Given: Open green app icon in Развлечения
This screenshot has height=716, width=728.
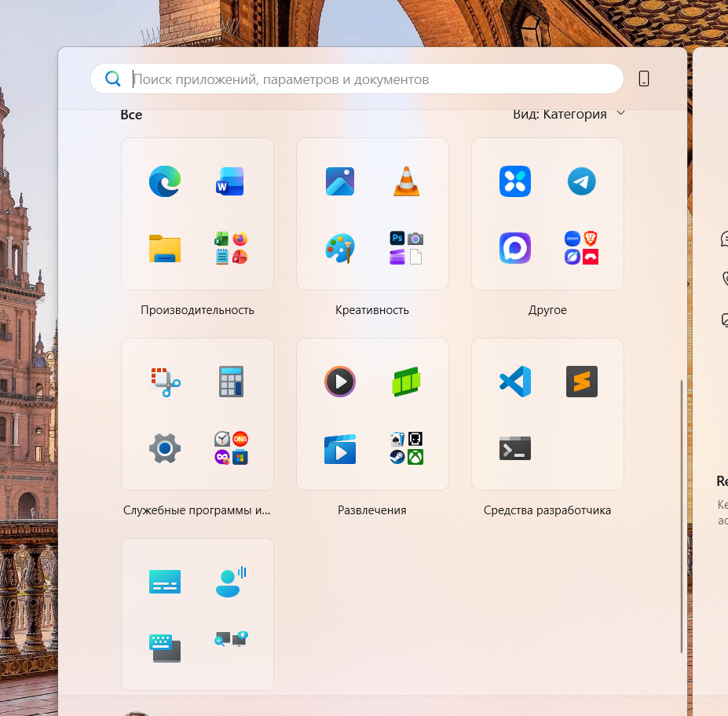Looking at the screenshot, I should click(x=406, y=382).
